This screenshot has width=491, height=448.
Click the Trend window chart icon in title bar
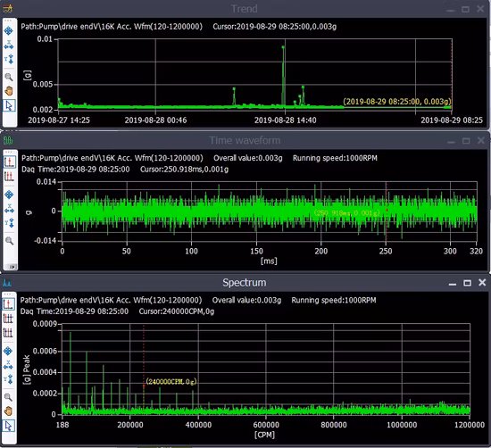(x=7, y=8)
